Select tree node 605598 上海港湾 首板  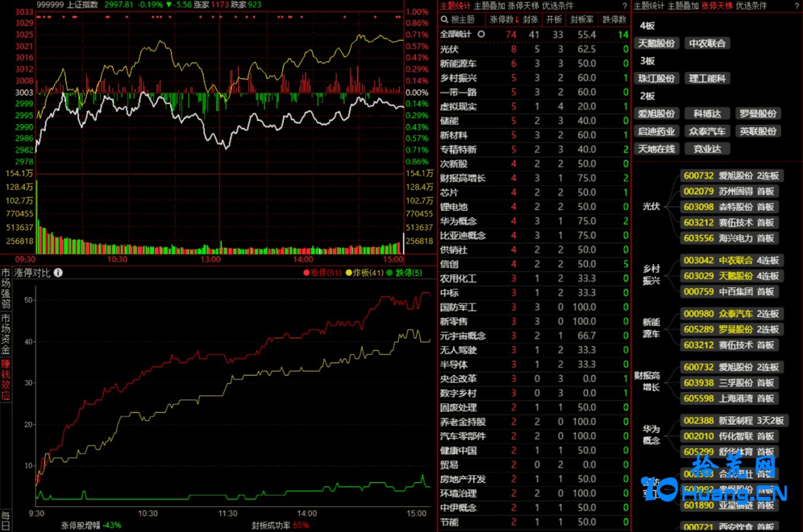pyautogui.click(x=729, y=398)
